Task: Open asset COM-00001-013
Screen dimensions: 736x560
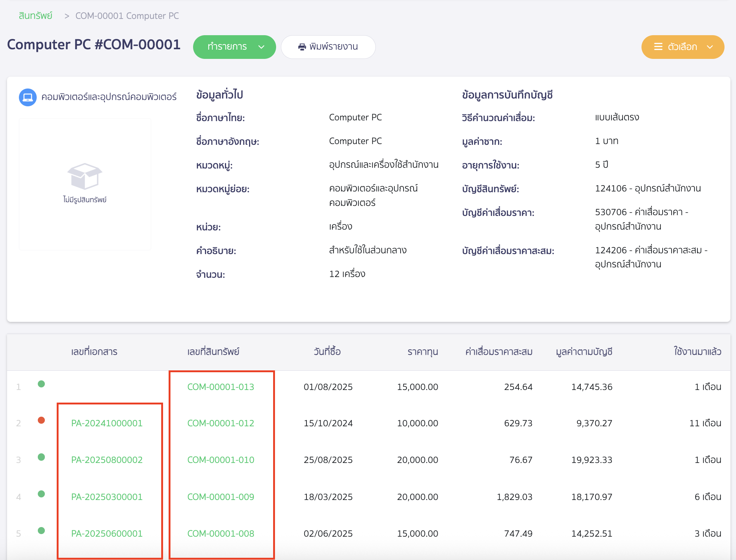Action: pos(221,387)
